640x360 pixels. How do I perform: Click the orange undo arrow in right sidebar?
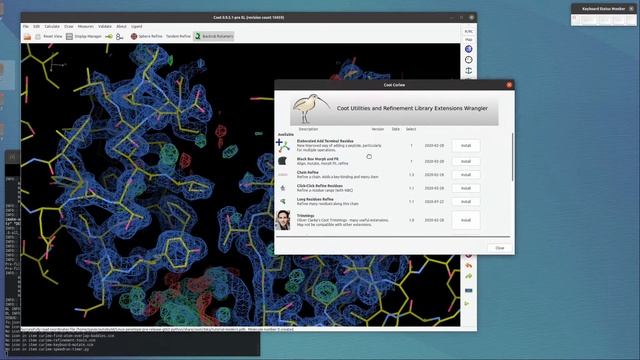(469, 265)
